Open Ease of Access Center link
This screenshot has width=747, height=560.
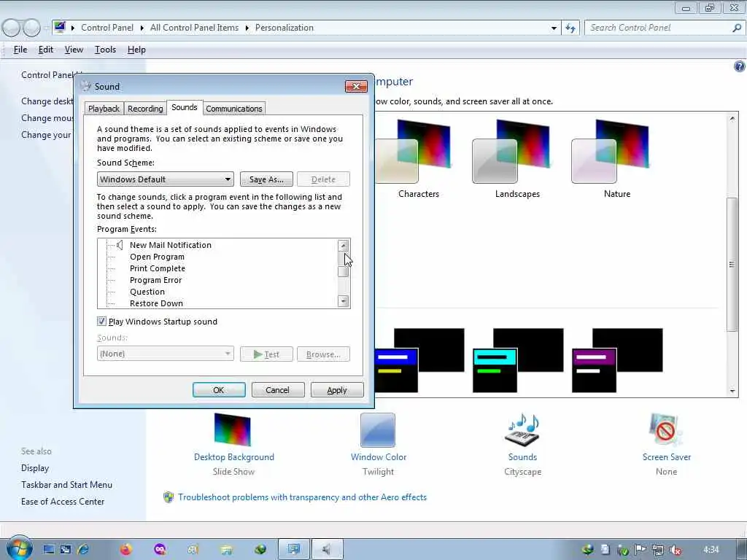tap(63, 502)
